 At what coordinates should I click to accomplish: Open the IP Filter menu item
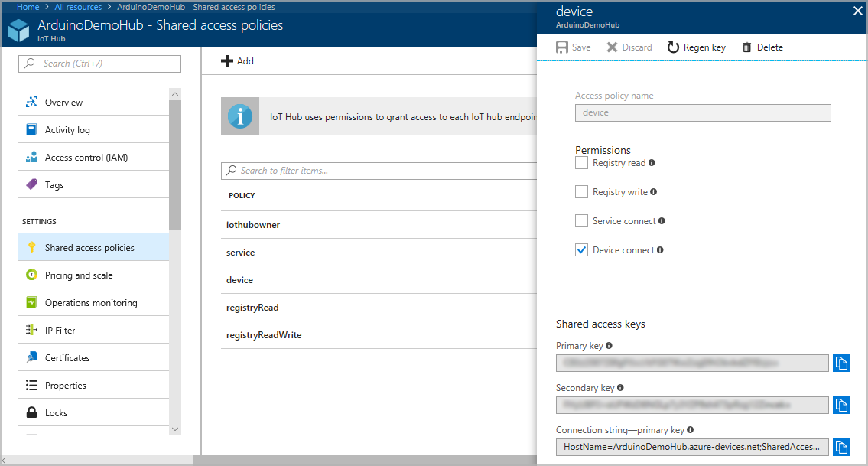[x=93, y=330]
